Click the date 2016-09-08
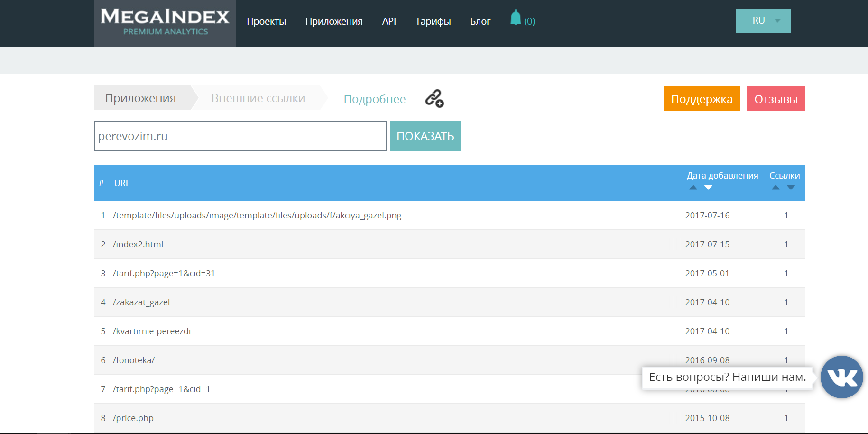The height and width of the screenshot is (434, 868). tap(707, 360)
